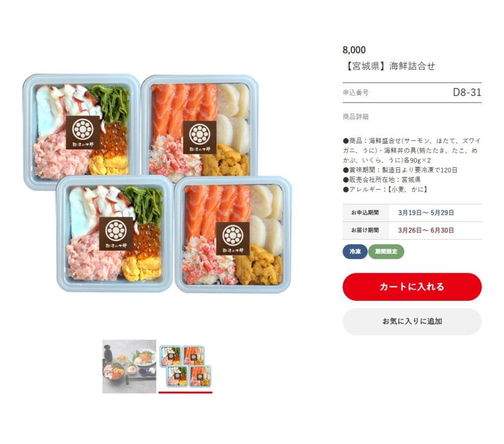The image size is (504, 444).
Task: Click the green 期間限定 badge
Action: click(386, 252)
